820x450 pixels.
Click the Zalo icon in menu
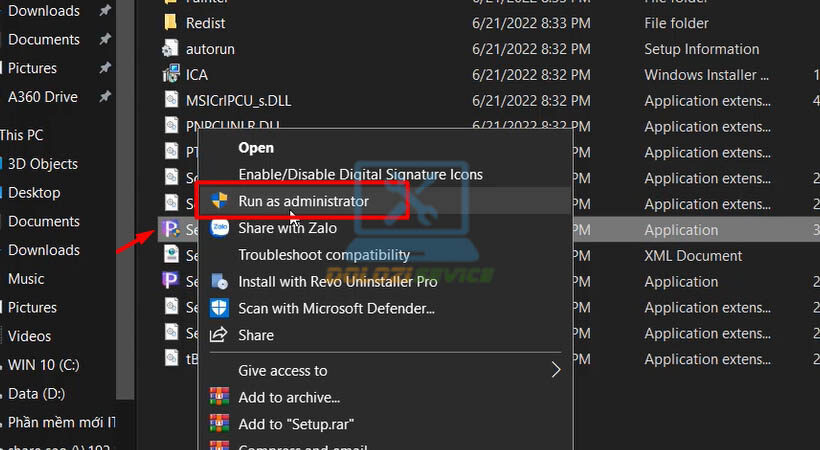(x=219, y=228)
